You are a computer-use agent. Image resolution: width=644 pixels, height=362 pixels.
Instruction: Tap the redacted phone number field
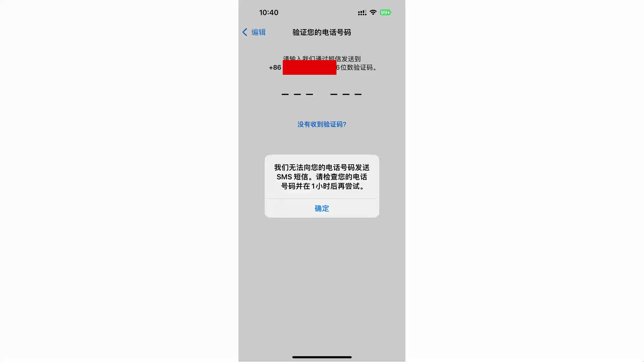coord(310,67)
